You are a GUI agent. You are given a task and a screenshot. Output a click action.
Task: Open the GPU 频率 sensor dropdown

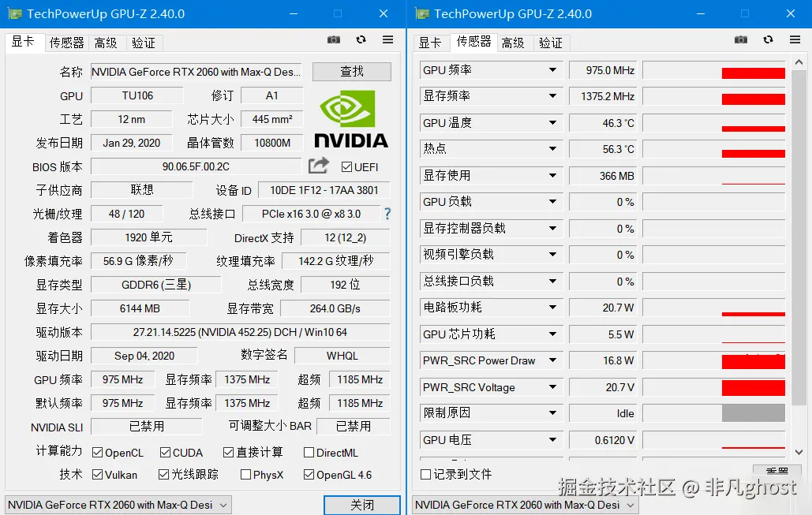click(552, 70)
